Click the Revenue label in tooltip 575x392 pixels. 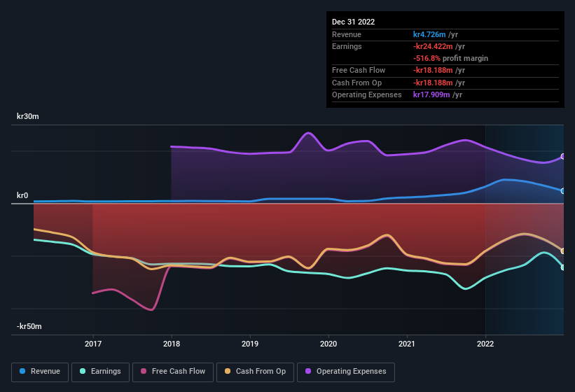(347, 34)
